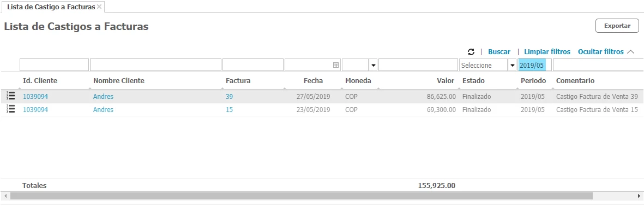This screenshot has width=644, height=206.
Task: Click the scrollbar left arrow
Action: point(5,196)
